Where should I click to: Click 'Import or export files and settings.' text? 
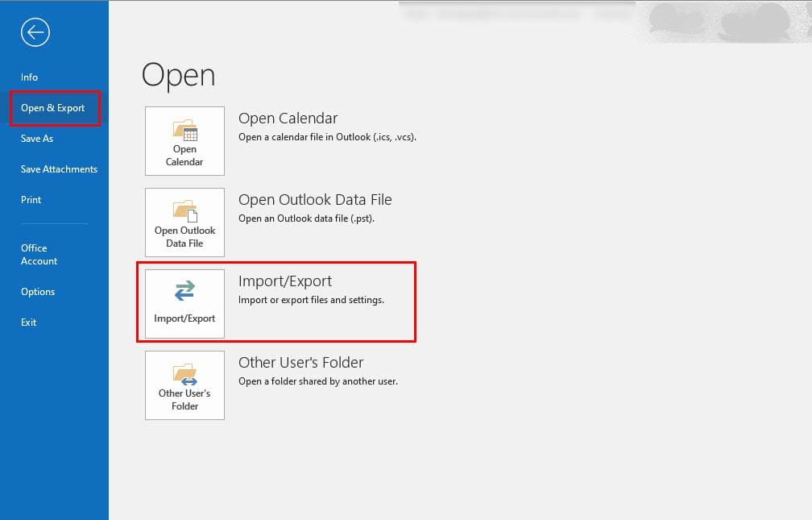[x=311, y=300]
